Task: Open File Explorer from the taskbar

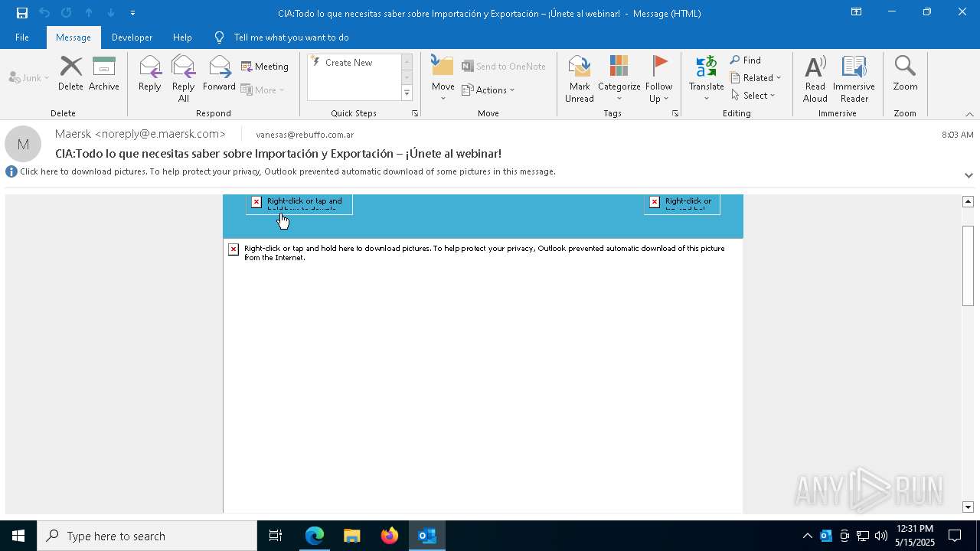Action: click(x=351, y=536)
